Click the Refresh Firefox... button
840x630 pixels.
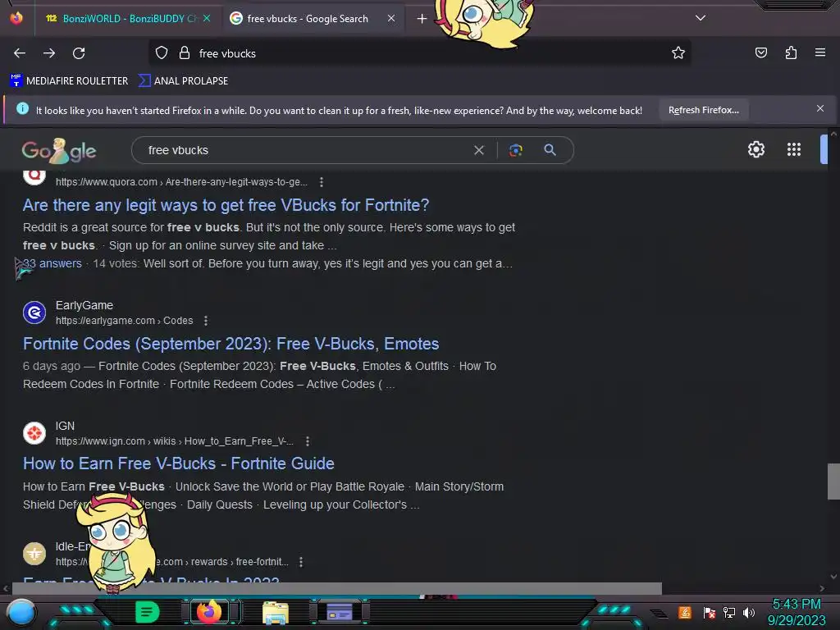pos(703,110)
